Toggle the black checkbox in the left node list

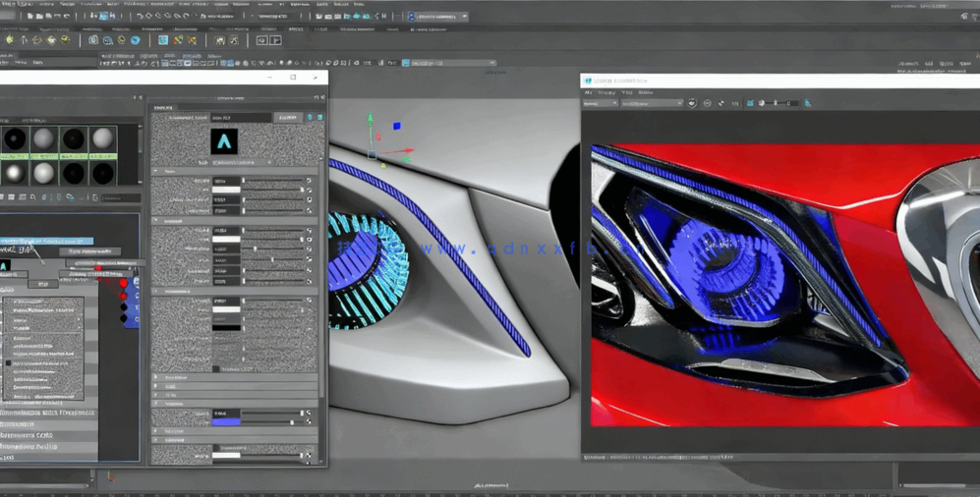click(x=9, y=363)
